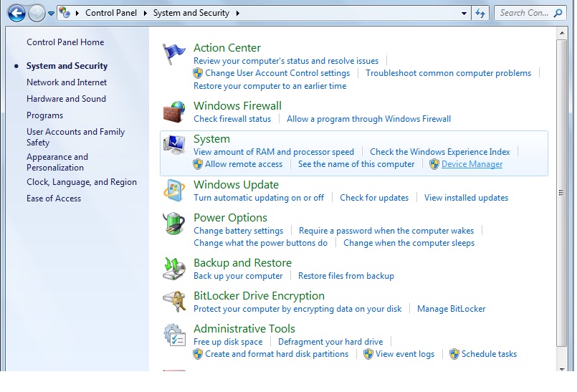Expand the arrow after System and Security breadcrumb

point(238,13)
